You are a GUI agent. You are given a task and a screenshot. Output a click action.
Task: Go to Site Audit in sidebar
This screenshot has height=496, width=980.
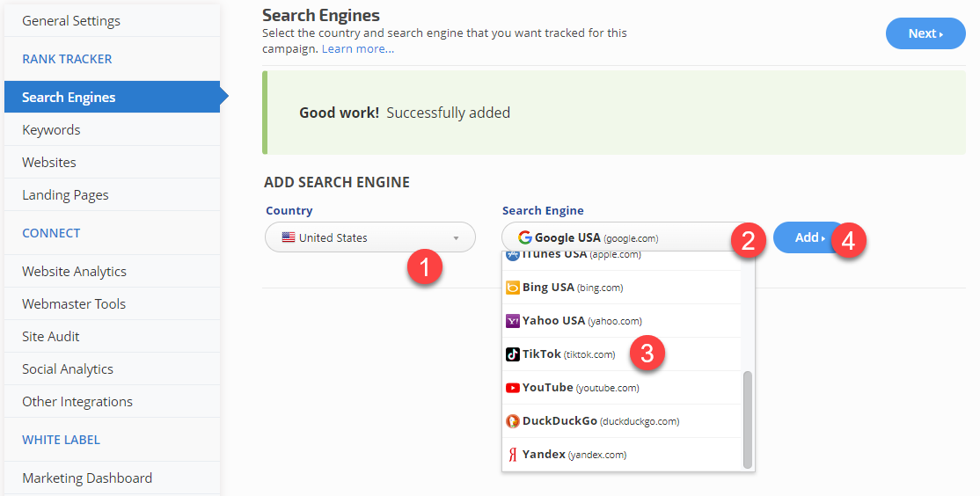point(51,337)
